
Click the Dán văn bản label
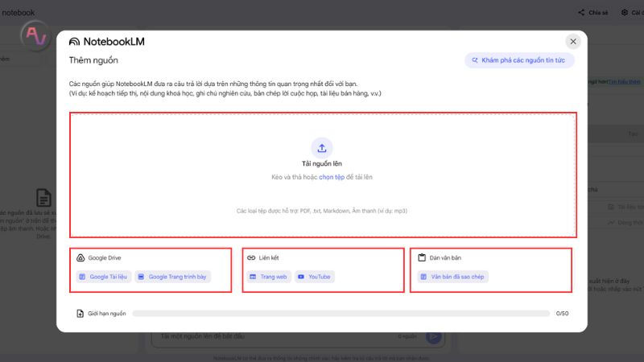pos(445,257)
